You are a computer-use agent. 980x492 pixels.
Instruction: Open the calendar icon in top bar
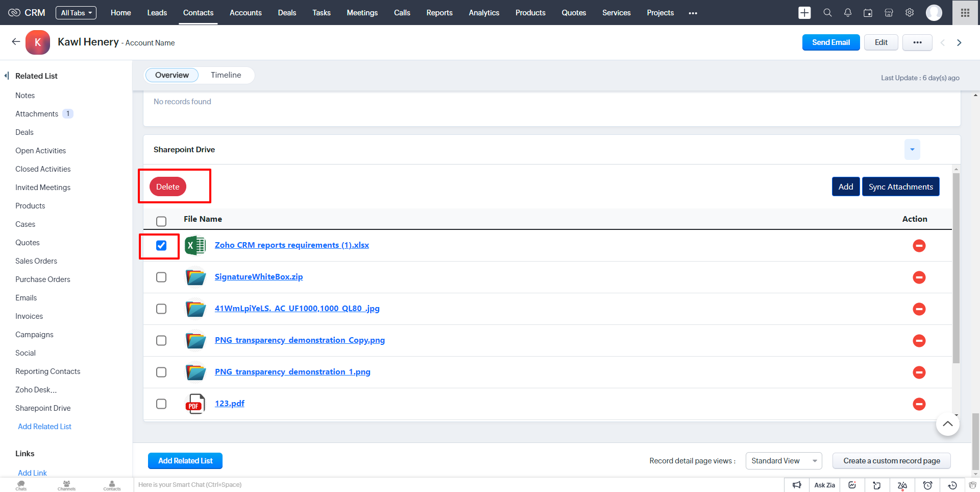[868, 13]
